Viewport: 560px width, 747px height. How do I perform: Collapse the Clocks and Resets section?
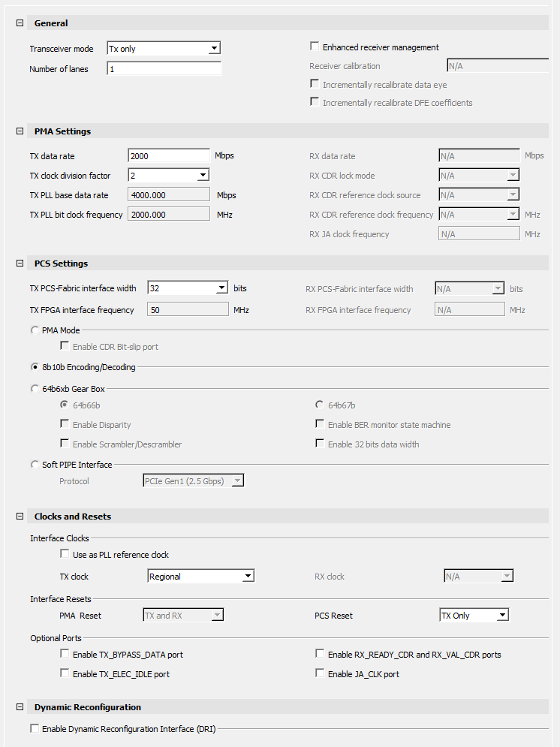20,516
